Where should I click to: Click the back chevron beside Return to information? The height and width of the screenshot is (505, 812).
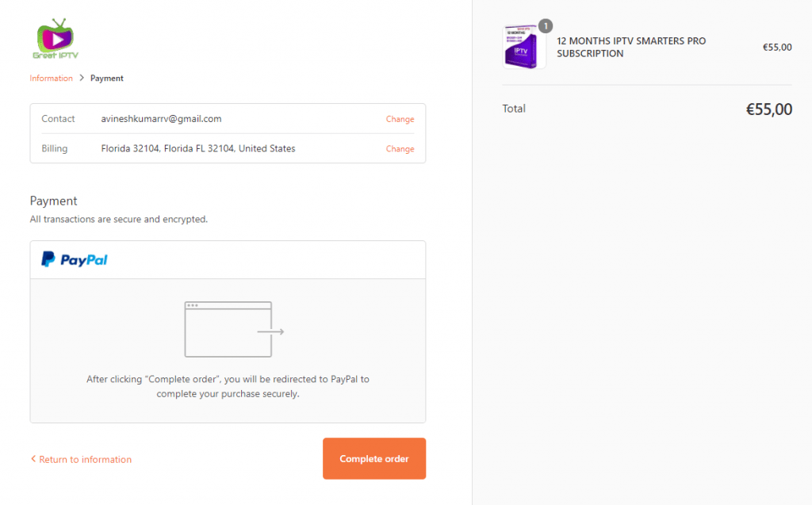pyautogui.click(x=33, y=459)
